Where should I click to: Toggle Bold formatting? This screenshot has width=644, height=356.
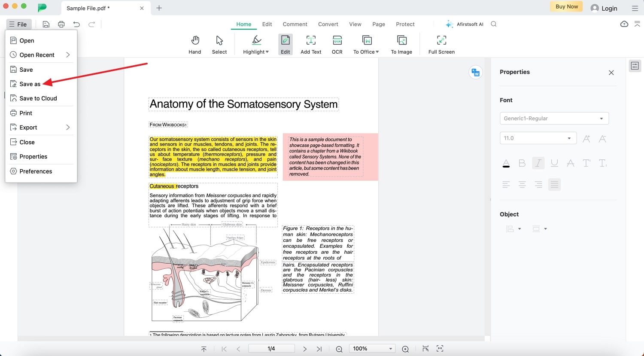[522, 163]
